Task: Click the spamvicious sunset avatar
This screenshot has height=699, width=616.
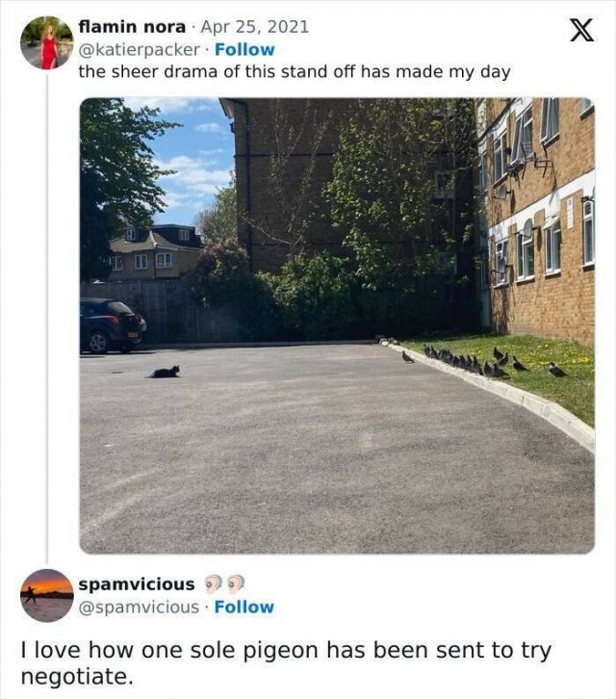Action: click(x=46, y=595)
